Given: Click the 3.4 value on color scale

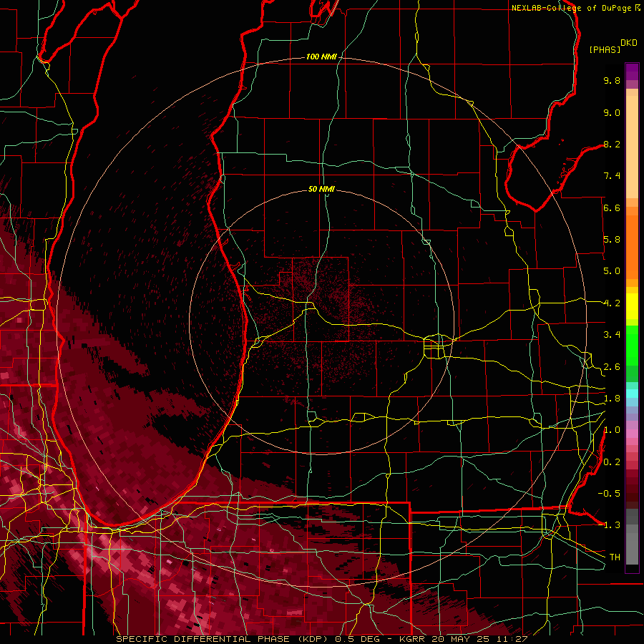Looking at the screenshot, I should (x=612, y=335).
